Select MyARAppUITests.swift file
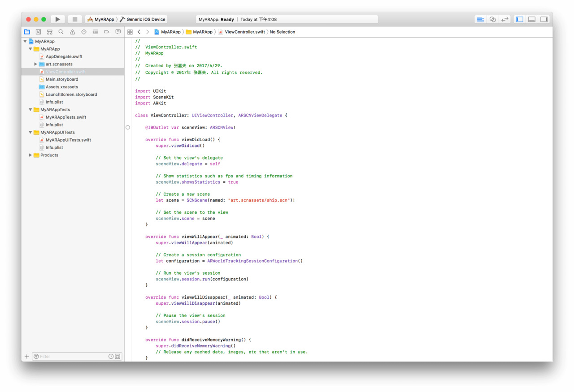 [x=68, y=140]
